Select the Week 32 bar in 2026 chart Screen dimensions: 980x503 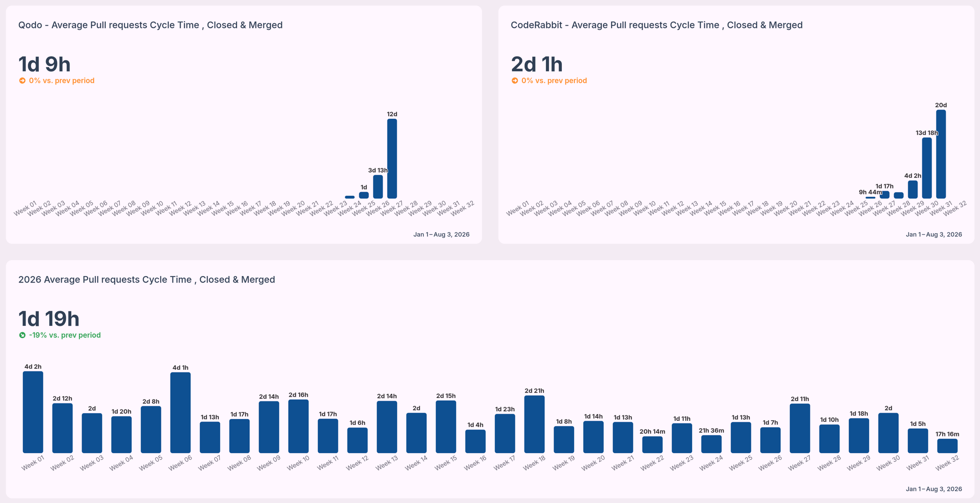click(948, 446)
